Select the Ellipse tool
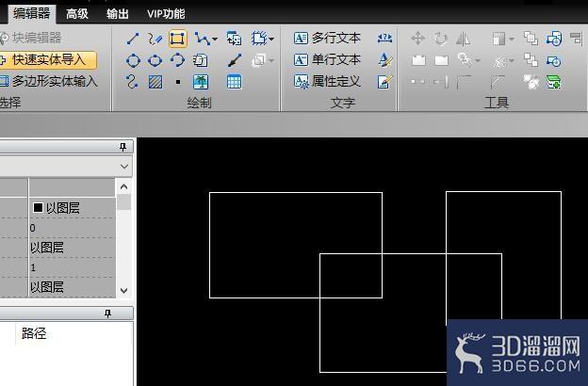The width and height of the screenshot is (588, 386). click(155, 60)
